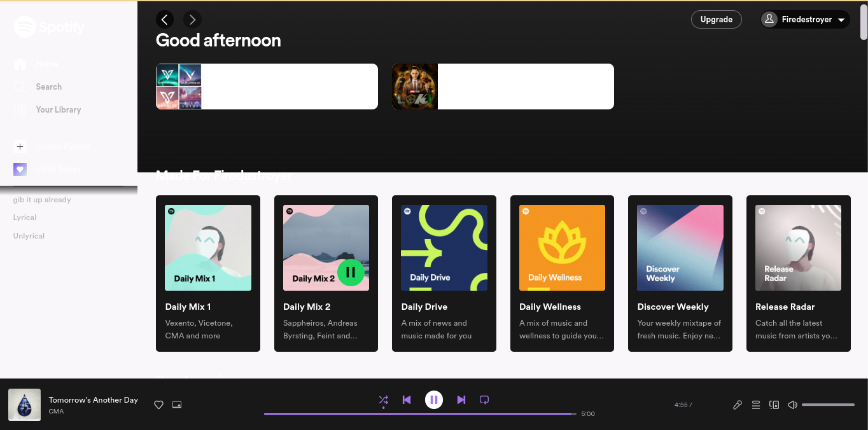This screenshot has width=868, height=430.
Task: Go forward with the right arrow button
Action: [192, 20]
